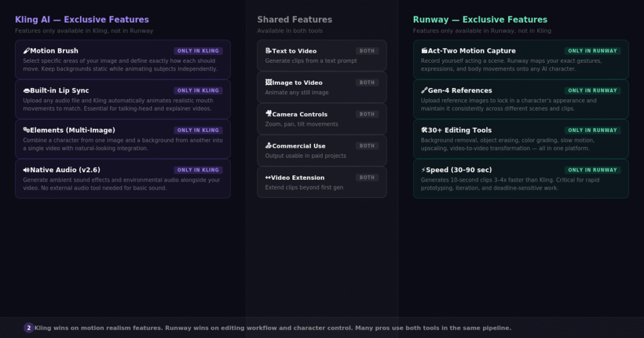Click the Camera Controls camera icon
This screenshot has height=338, width=644.
tap(268, 114)
